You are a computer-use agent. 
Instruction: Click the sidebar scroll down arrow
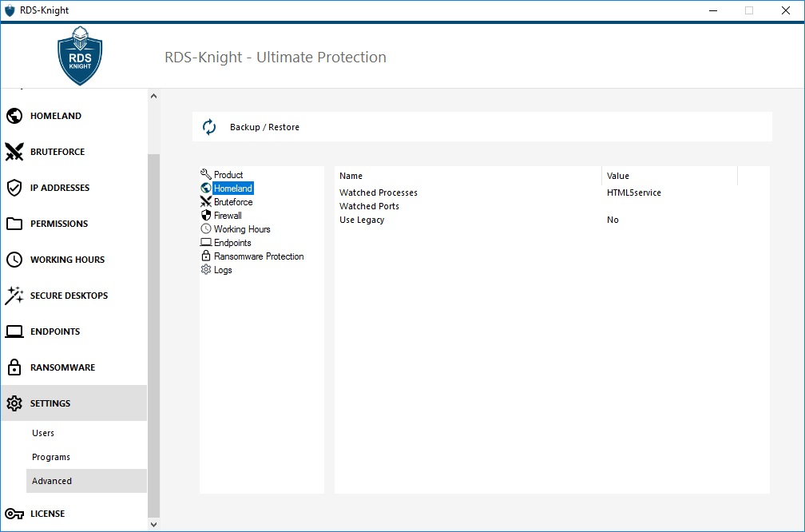(153, 524)
